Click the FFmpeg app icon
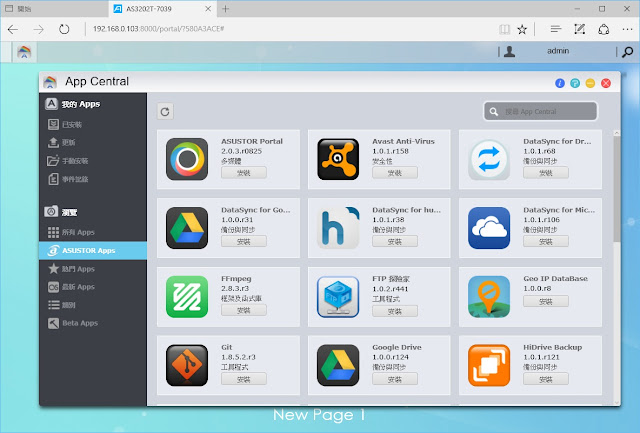640x433 pixels. pos(187,297)
